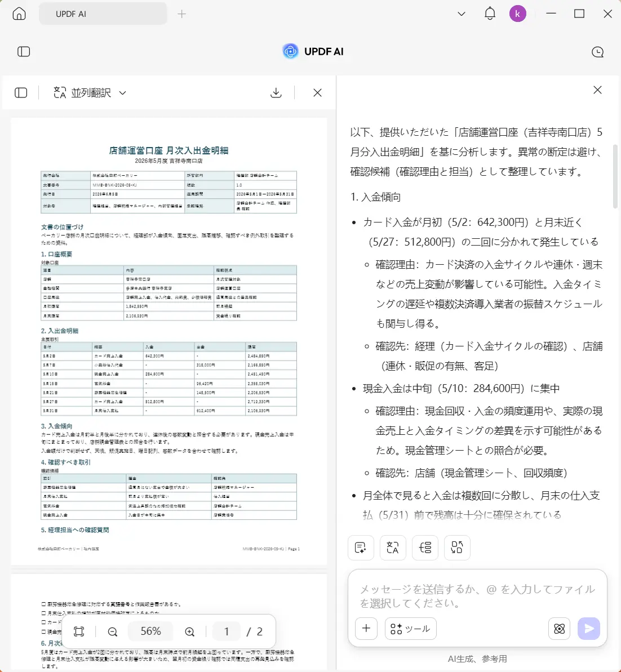The width and height of the screenshot is (621, 672).
Task: Minimize the UPDF window
Action: coord(551,14)
